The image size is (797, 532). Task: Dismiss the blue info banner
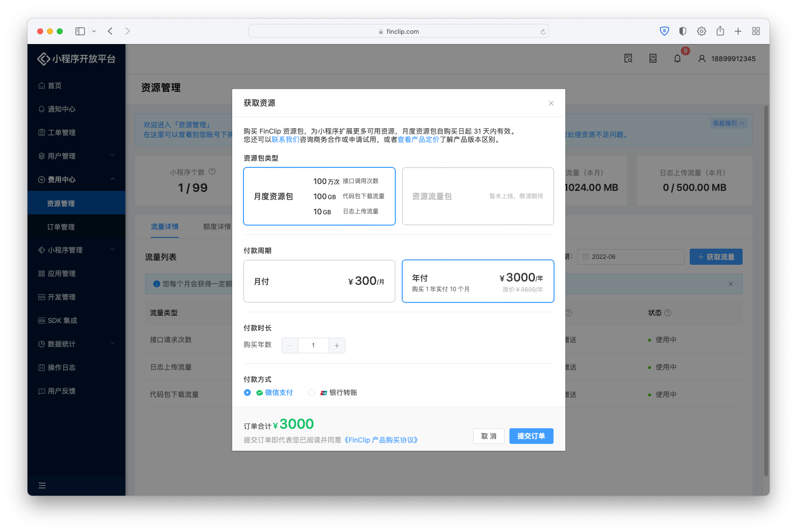tap(731, 284)
